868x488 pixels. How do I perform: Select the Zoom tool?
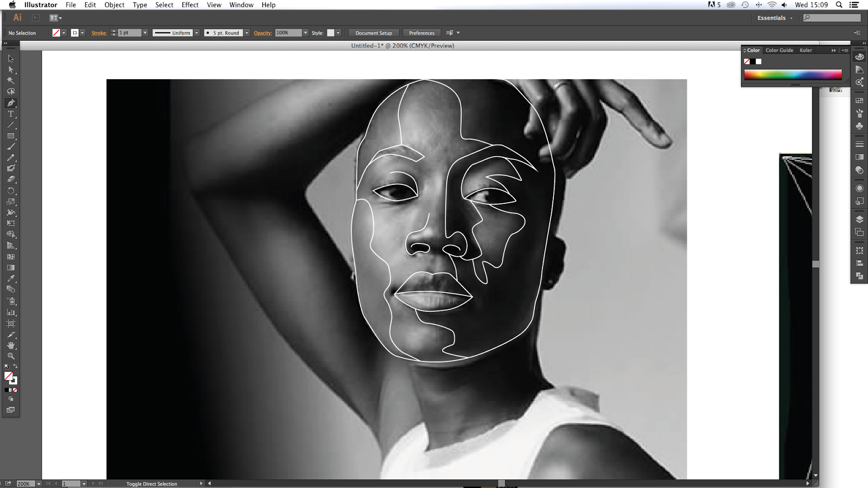tap(11, 356)
